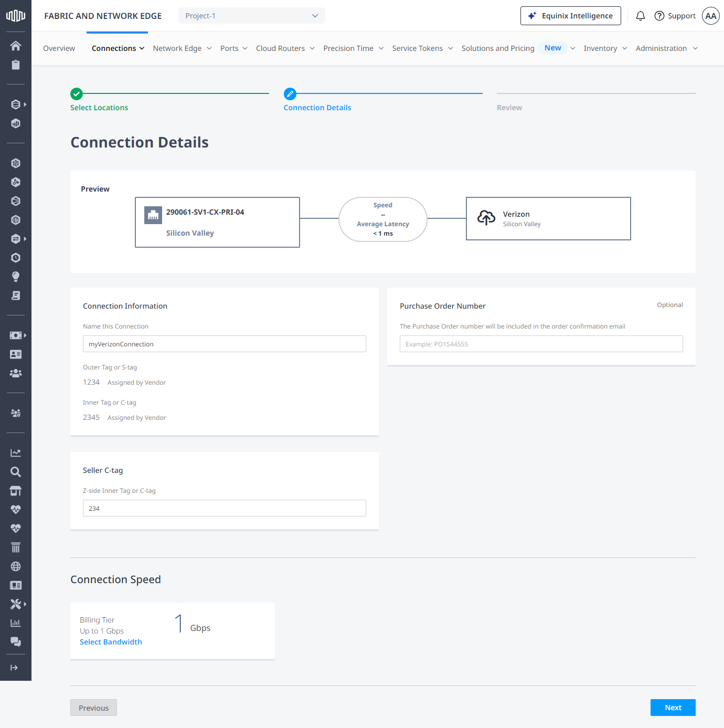Go to the Overview tab
Viewport: 724px width, 728px height.
[59, 48]
